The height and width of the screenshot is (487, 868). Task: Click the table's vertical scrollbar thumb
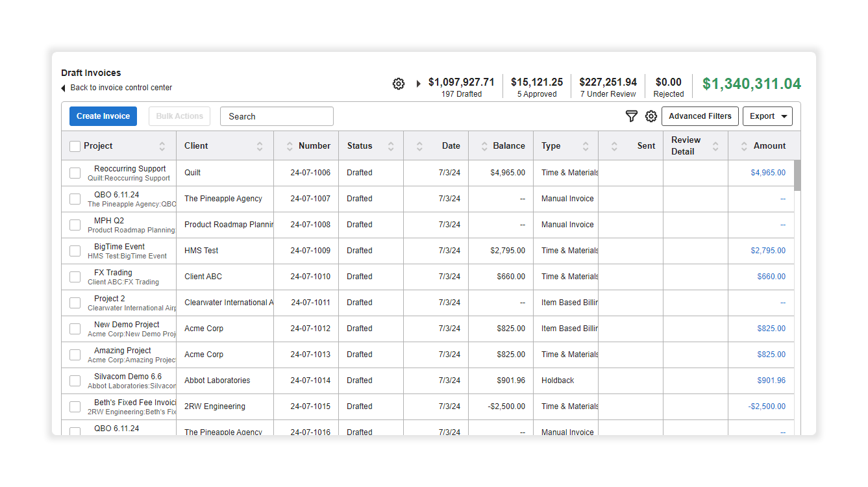[797, 175]
